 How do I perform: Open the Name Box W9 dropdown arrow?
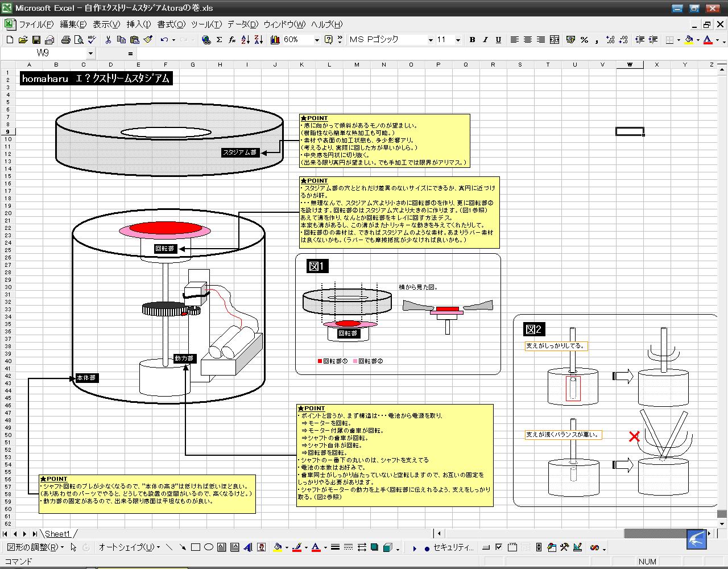coord(90,53)
